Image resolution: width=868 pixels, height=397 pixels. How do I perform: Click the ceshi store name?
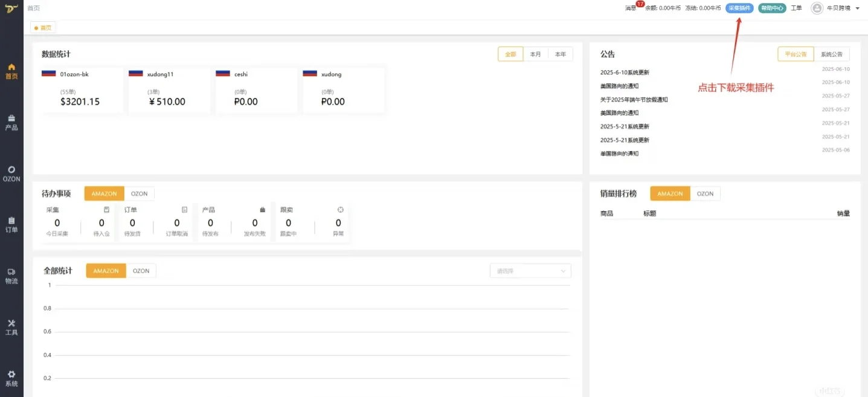coord(241,74)
